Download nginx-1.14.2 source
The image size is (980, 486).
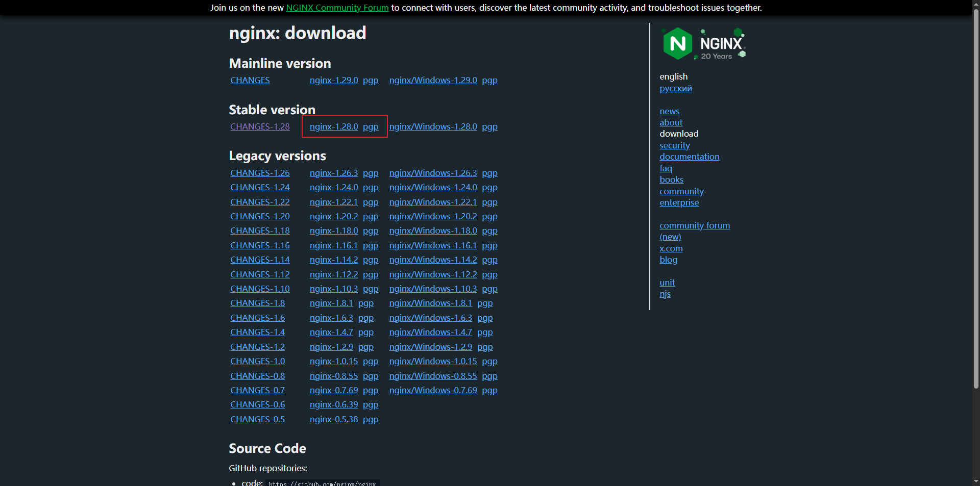(x=334, y=260)
